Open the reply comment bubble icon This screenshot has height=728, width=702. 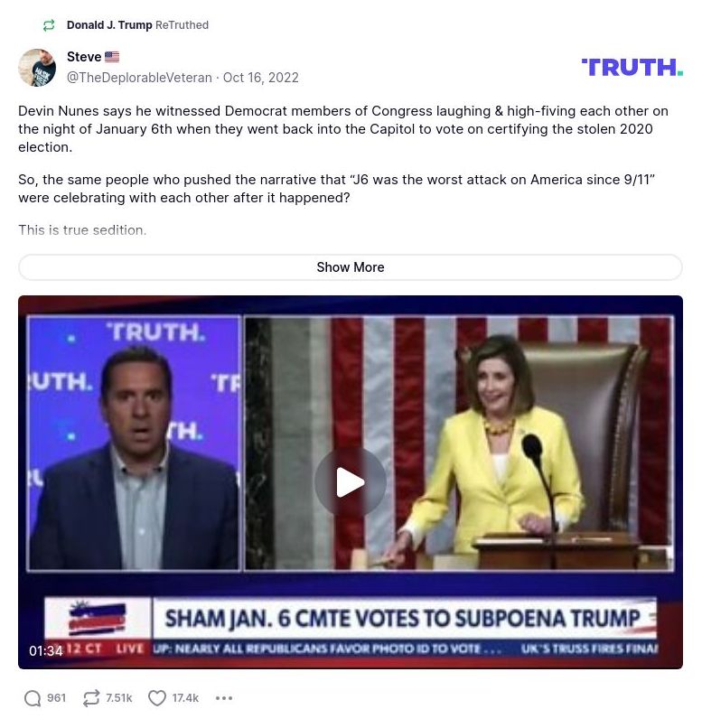tap(33, 698)
